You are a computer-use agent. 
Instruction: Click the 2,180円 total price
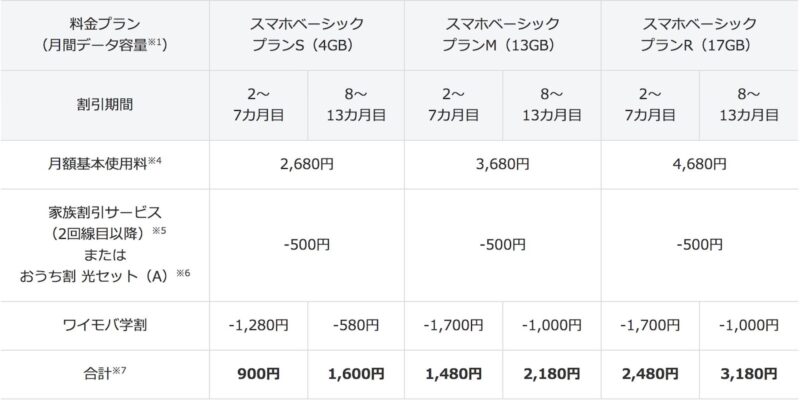pos(551,373)
